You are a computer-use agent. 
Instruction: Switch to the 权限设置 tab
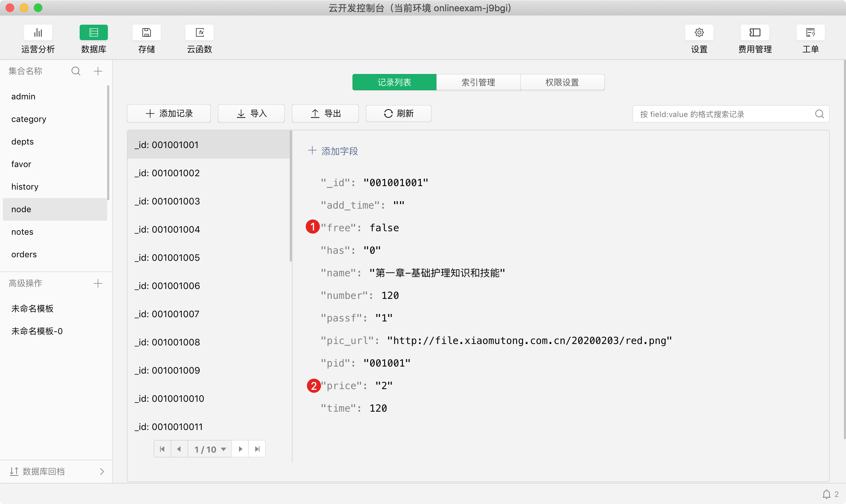pyautogui.click(x=562, y=82)
